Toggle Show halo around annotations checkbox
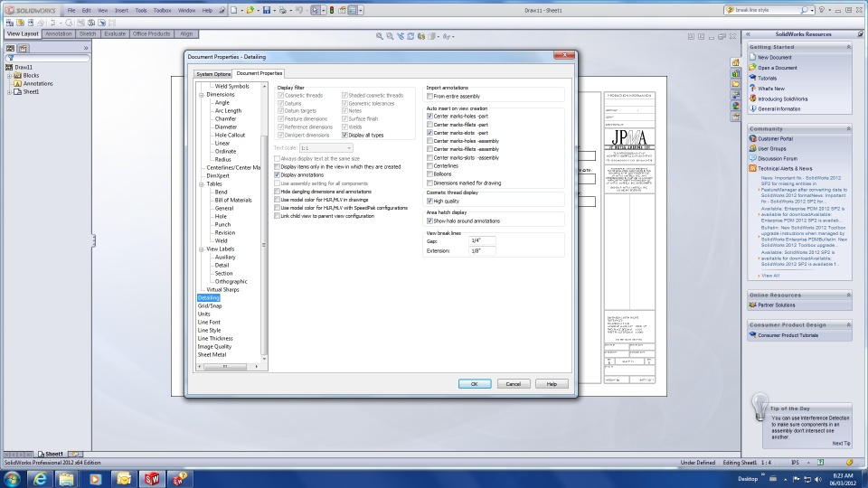 click(429, 221)
